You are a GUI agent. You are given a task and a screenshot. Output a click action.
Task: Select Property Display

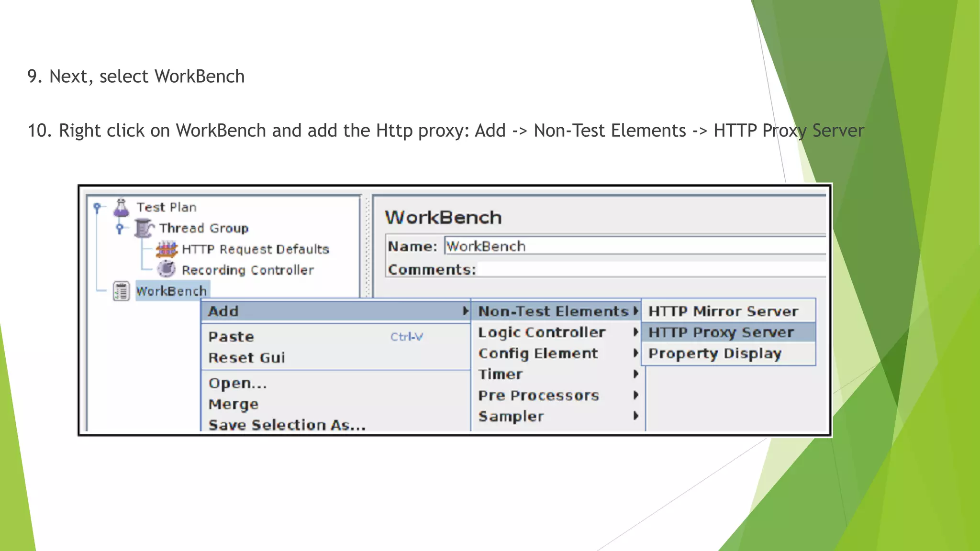728,353
